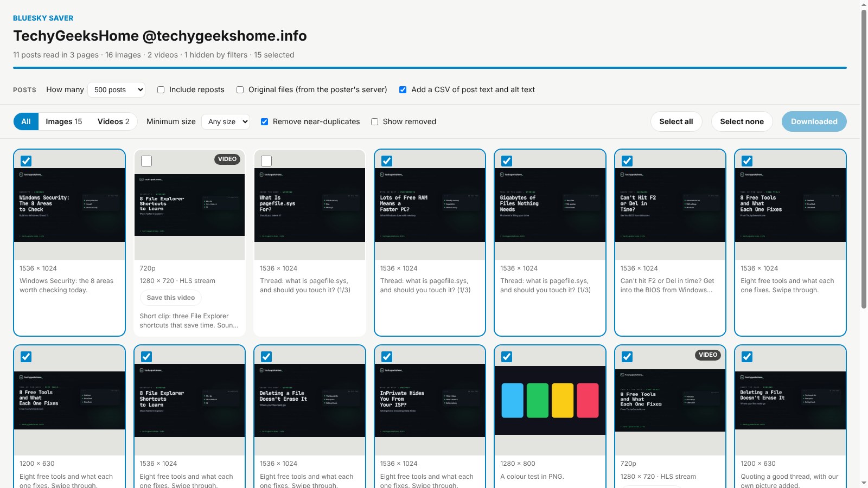Click the Downloaded button

(x=814, y=121)
